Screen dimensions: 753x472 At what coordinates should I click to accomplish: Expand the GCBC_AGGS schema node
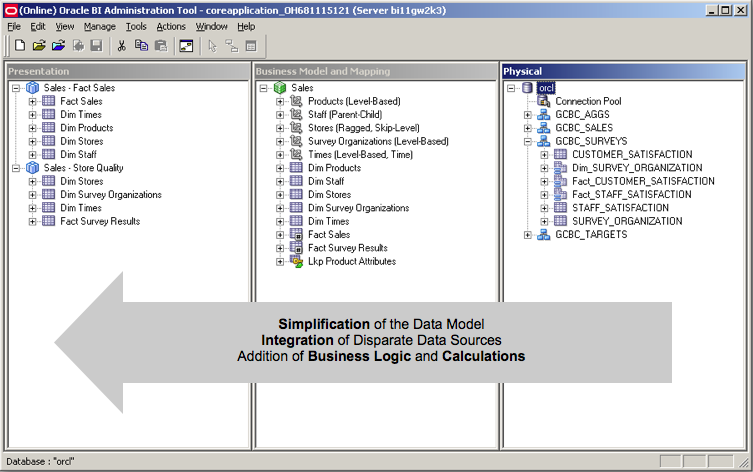click(528, 115)
